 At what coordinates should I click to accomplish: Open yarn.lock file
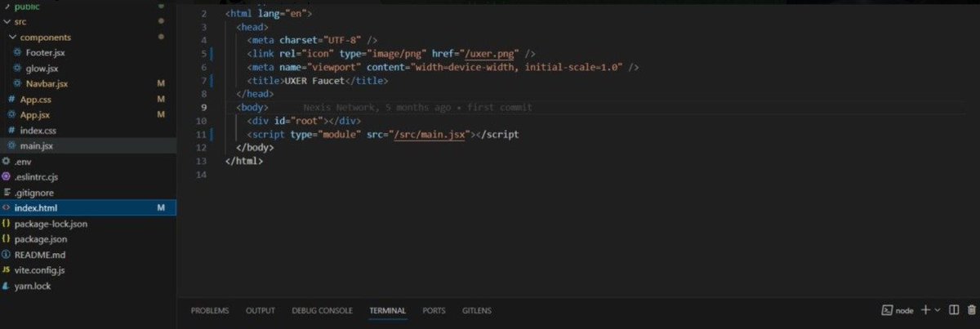88,286
